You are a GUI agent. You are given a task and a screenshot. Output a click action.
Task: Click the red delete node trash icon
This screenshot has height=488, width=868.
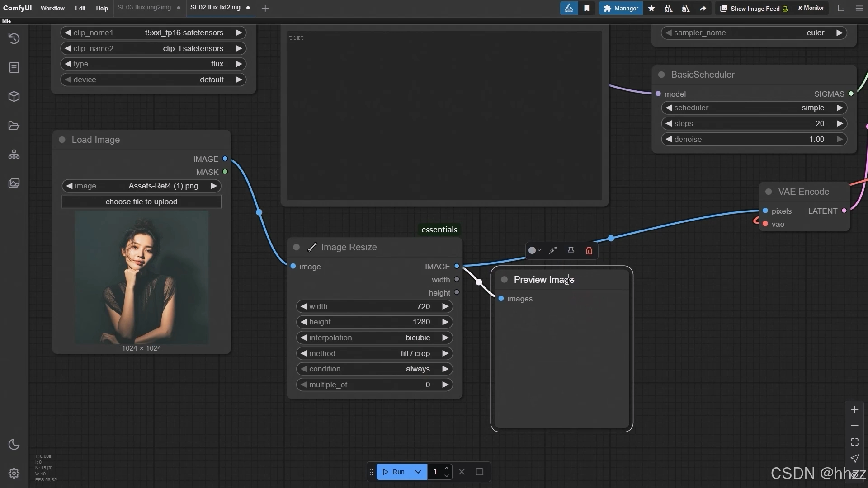[589, 251]
